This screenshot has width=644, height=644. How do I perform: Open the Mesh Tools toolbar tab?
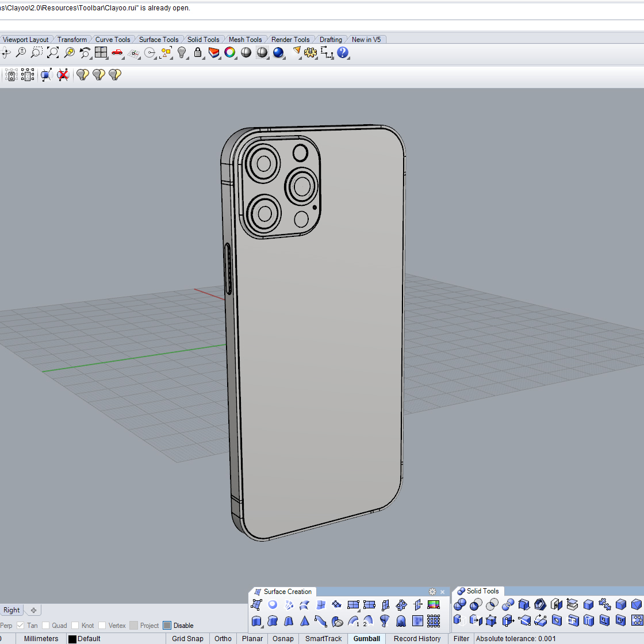tap(245, 40)
